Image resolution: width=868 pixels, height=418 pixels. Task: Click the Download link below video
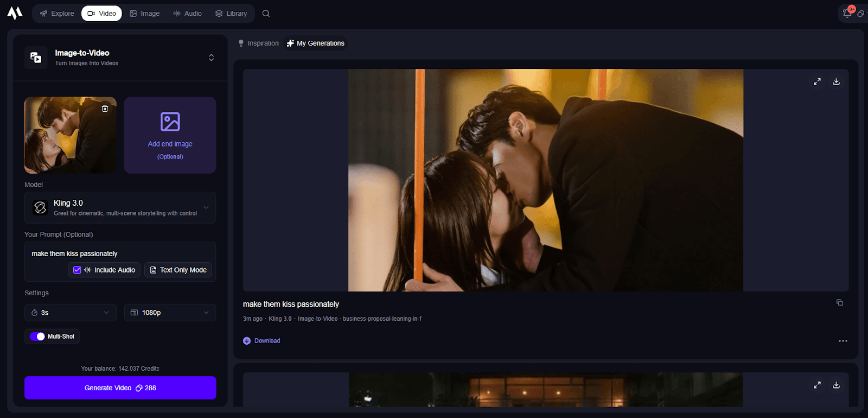point(261,341)
